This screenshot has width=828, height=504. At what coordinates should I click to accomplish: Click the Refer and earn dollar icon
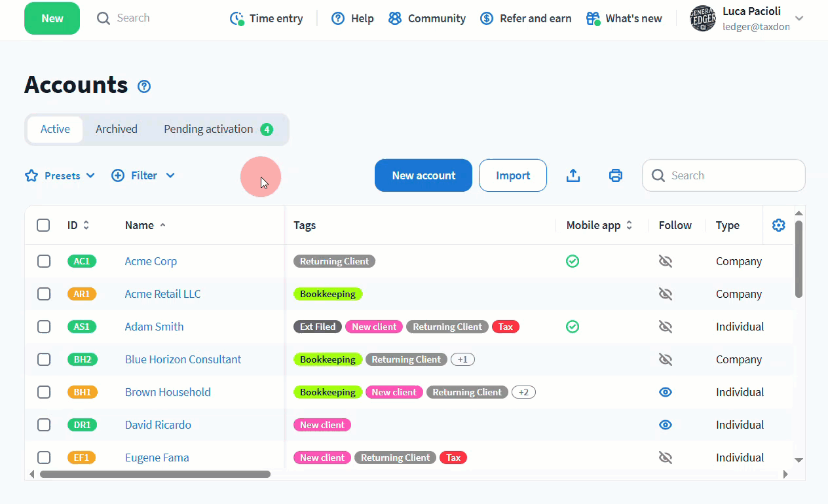[x=487, y=18]
